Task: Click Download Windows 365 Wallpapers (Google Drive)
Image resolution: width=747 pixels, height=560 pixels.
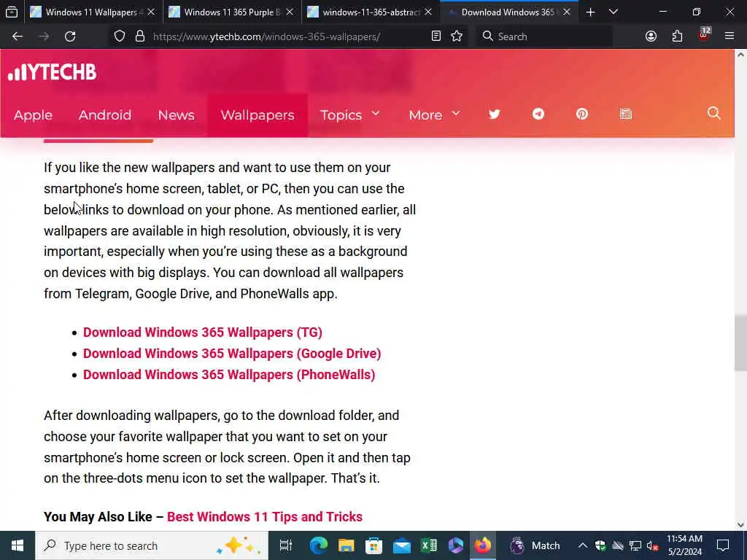Action: (x=232, y=354)
